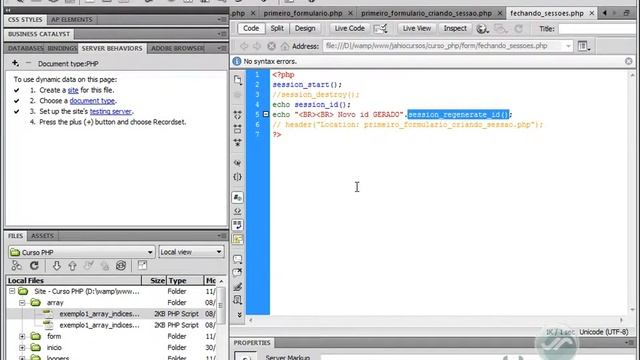Turn on Live View
The image size is (640, 360).
pyautogui.click(x=417, y=28)
